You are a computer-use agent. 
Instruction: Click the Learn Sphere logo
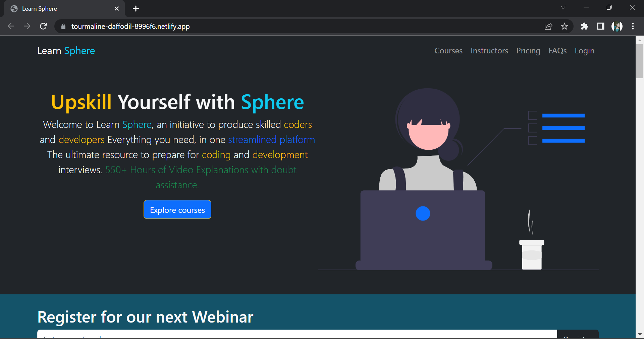pyautogui.click(x=66, y=51)
